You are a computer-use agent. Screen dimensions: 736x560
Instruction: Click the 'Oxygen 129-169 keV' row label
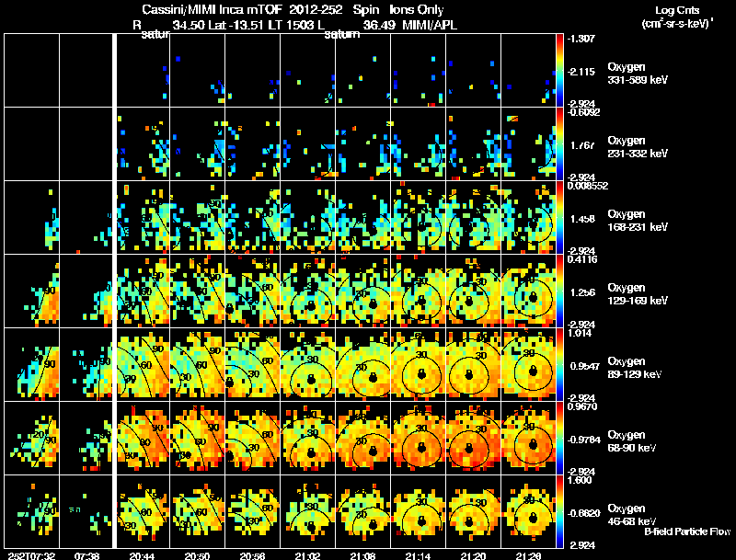tap(638, 294)
